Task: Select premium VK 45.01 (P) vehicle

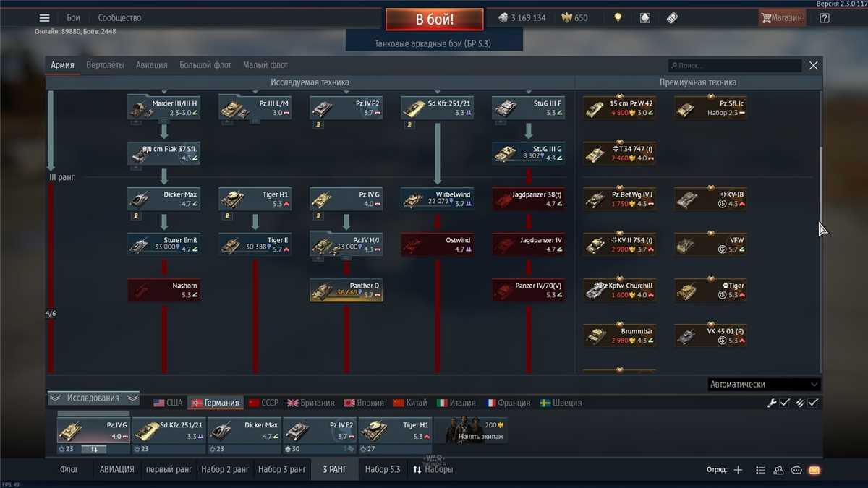Action: coord(711,335)
